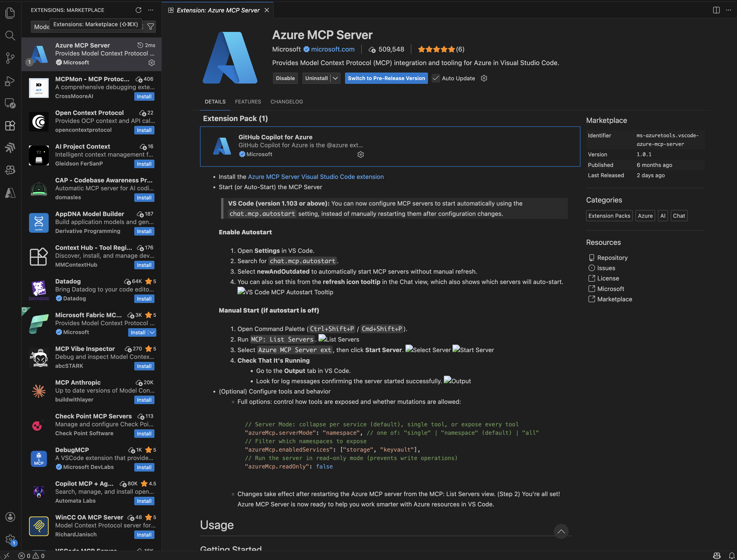Viewport: 737px width, 560px height.
Task: Open the Azure view in sidebar
Action: click(x=10, y=193)
